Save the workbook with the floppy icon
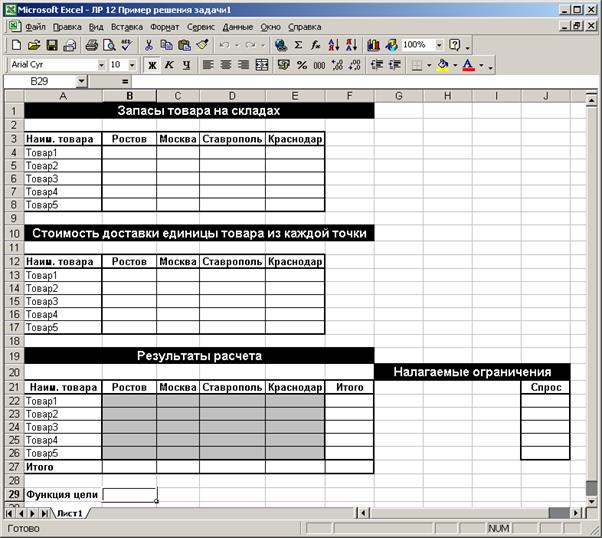This screenshot has height=538, width=602. (x=52, y=45)
